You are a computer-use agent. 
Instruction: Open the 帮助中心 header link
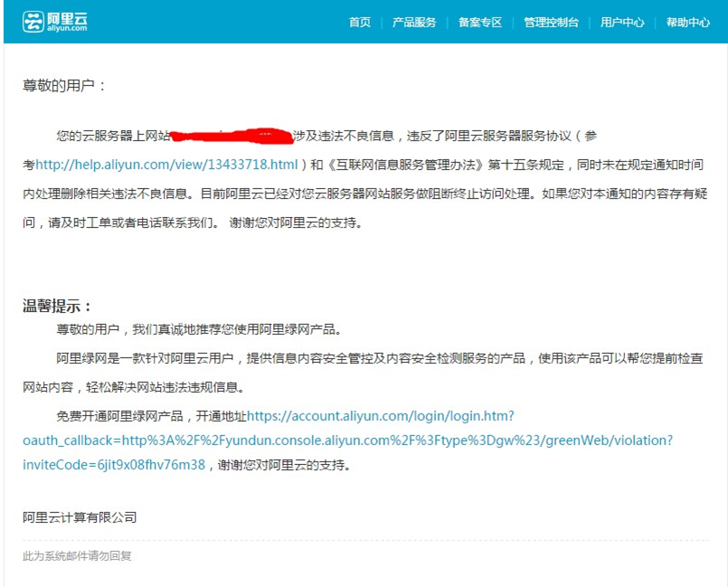(x=687, y=23)
